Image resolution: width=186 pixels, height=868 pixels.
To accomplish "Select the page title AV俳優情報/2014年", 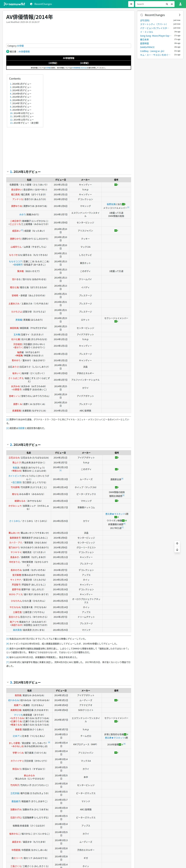I will pos(29,17).
